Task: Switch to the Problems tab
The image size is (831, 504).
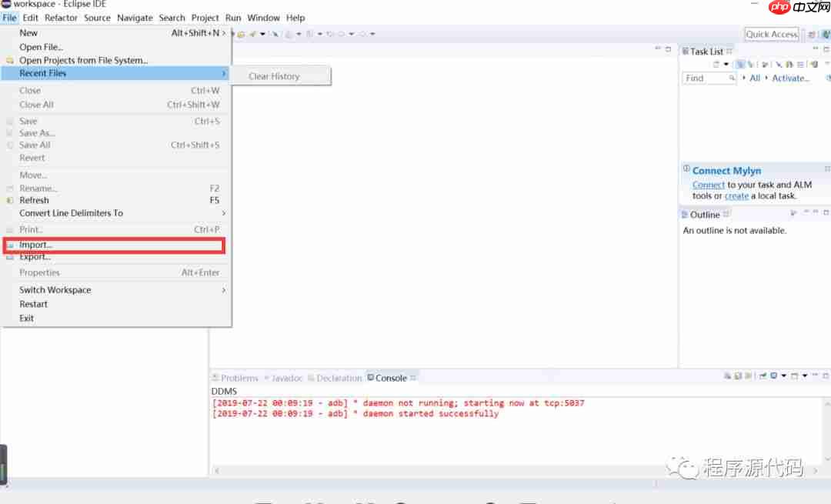Action: pos(235,378)
